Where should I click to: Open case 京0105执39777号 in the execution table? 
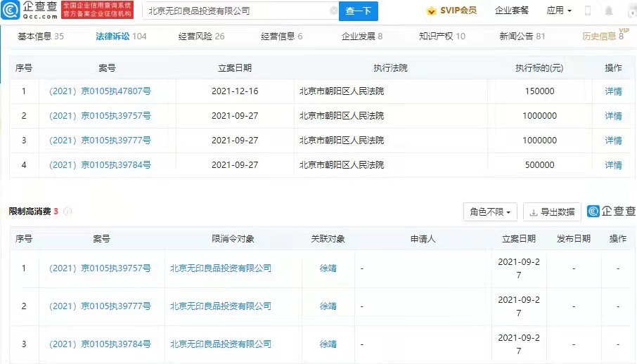click(x=100, y=140)
